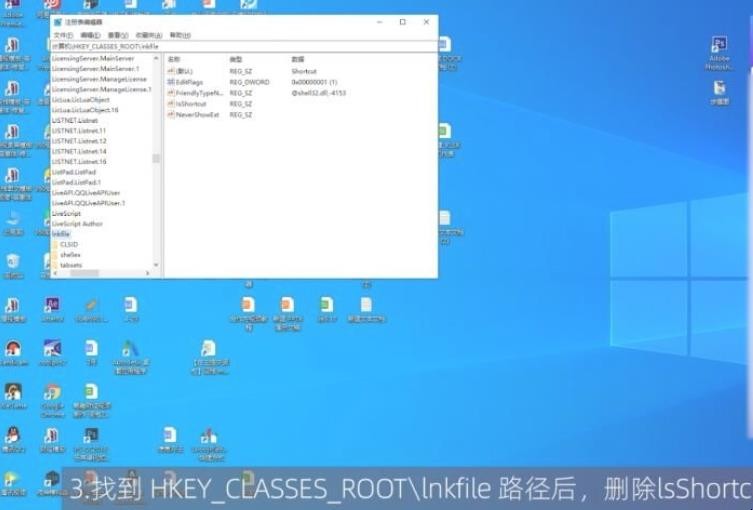753x510 pixels.
Task: Sort by the 名称 column header
Action: point(174,59)
